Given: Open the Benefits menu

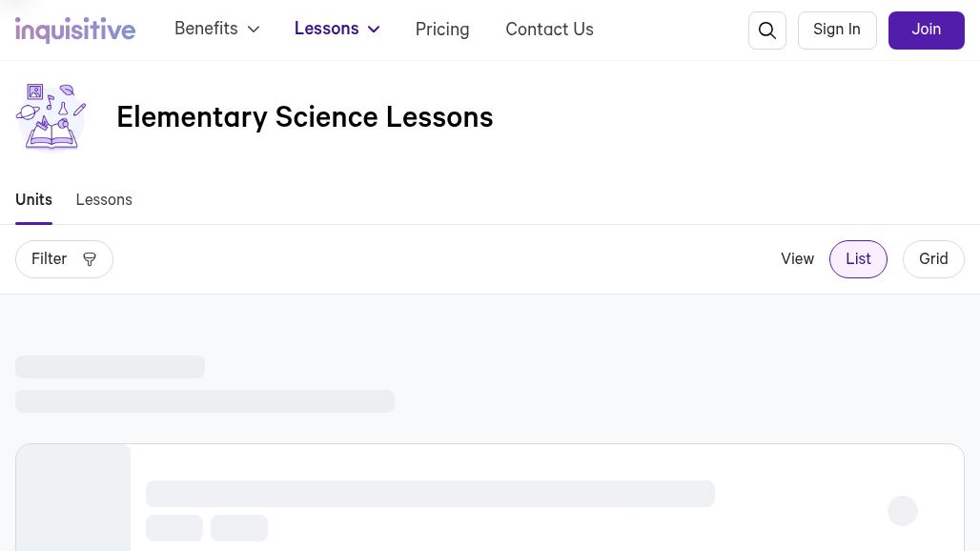Looking at the screenshot, I should coord(216,29).
